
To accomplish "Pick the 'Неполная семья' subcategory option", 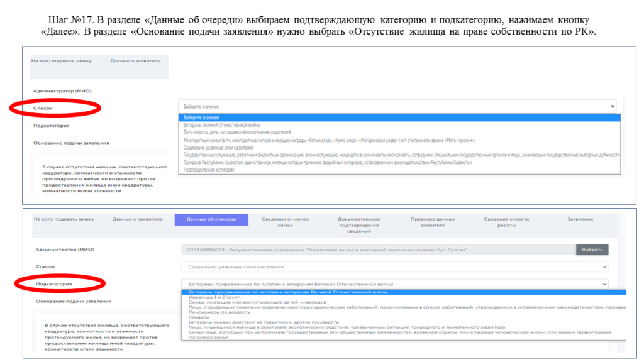I will tap(204, 337).
